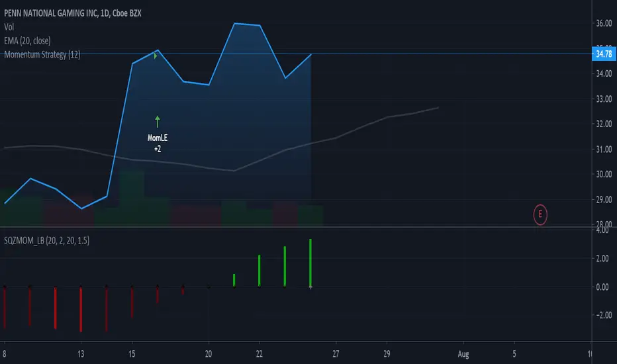The height and width of the screenshot is (364, 617).
Task: Click the 31.00 price axis value
Action: coord(604,149)
